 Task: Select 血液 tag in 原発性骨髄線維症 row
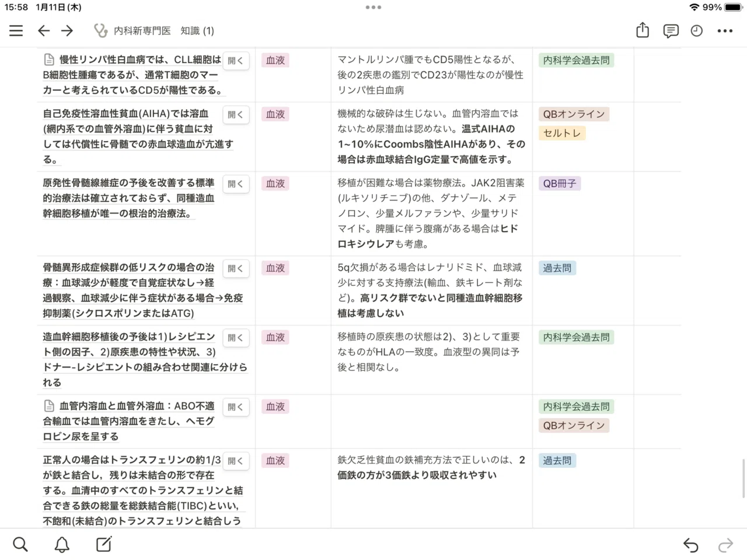275,183
